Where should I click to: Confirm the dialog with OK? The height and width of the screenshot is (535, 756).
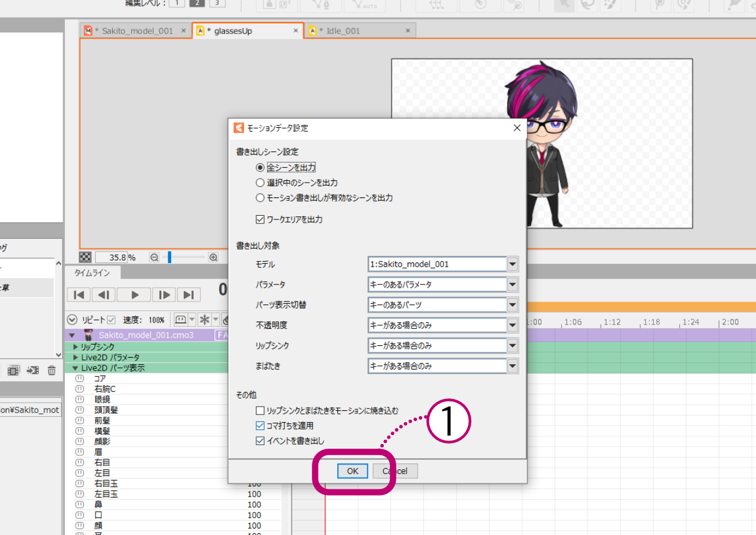pyautogui.click(x=353, y=471)
